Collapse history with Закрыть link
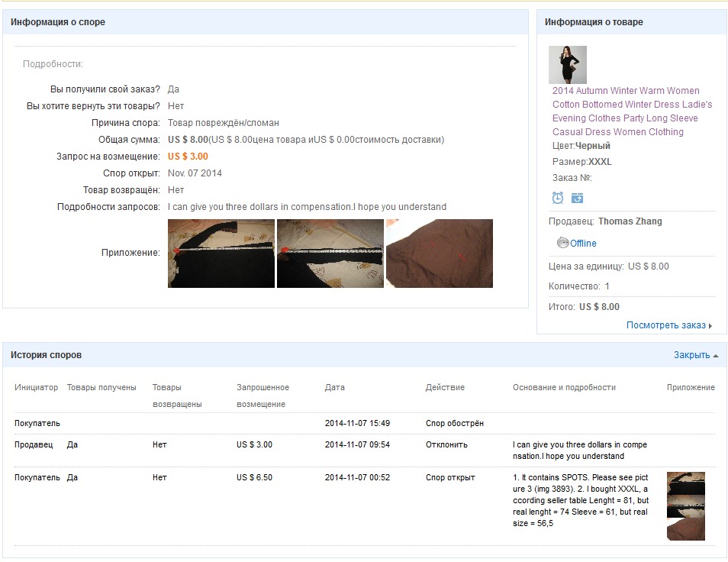 [x=692, y=355]
